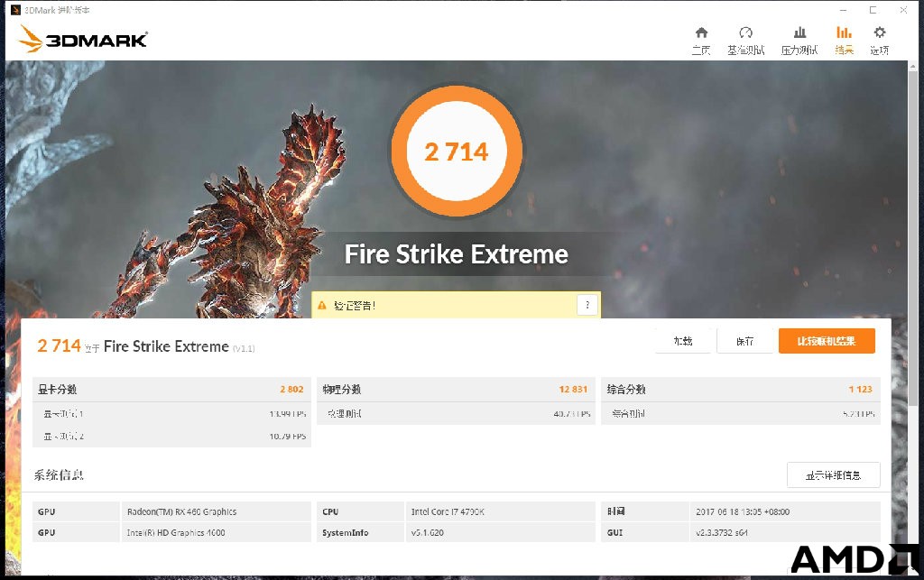Go to the Home page icon

point(701,33)
